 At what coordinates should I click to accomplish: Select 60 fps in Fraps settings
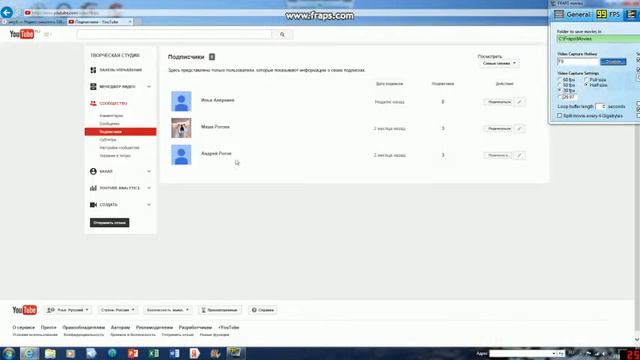(560, 80)
